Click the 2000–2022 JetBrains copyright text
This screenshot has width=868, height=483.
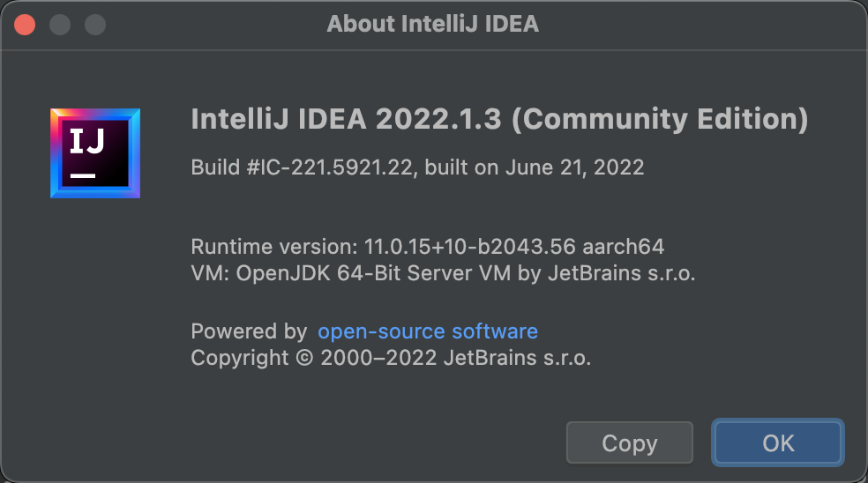(x=455, y=358)
